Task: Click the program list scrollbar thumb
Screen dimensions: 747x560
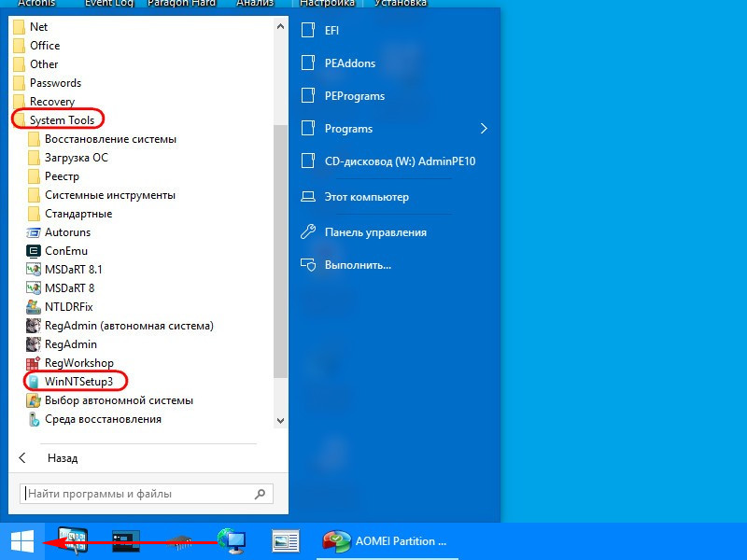Action: point(281,251)
